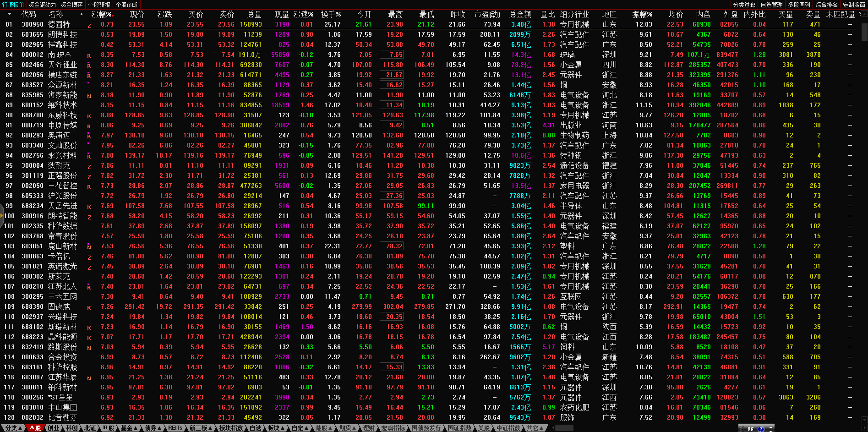Open the 定制版面 layout button
The width and height of the screenshot is (868, 432).
[854, 5]
